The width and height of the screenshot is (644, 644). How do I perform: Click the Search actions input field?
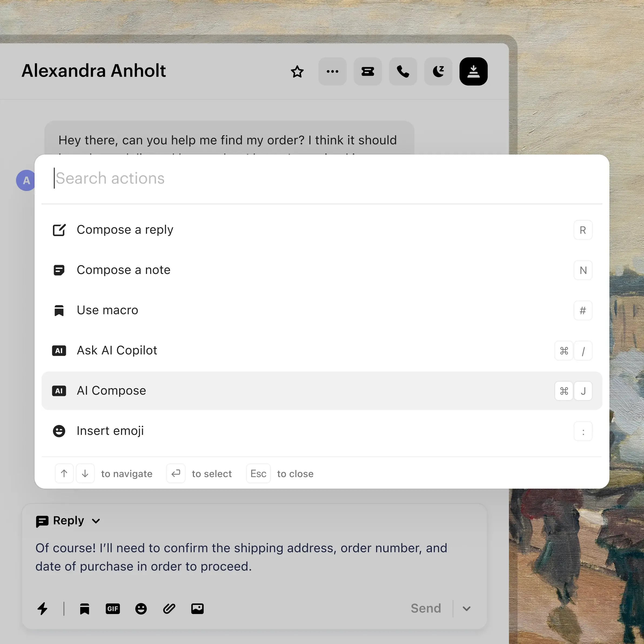(x=200, y=179)
